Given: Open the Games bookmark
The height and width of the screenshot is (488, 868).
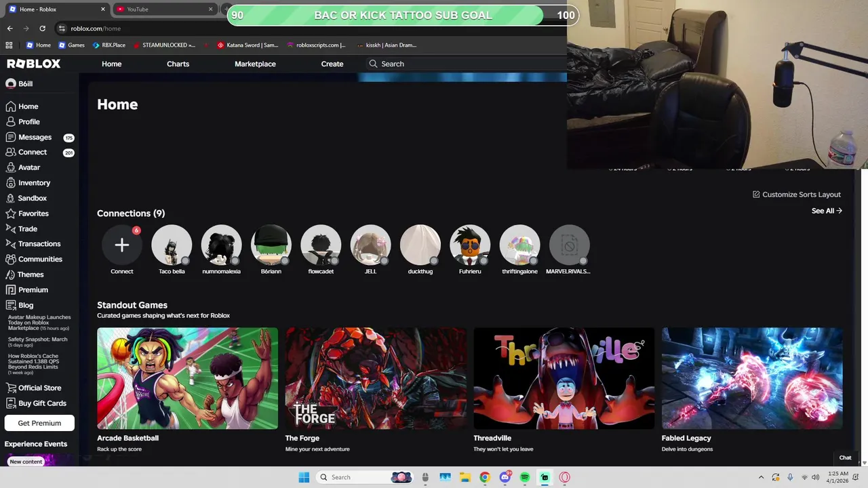Looking at the screenshot, I should click(x=71, y=45).
